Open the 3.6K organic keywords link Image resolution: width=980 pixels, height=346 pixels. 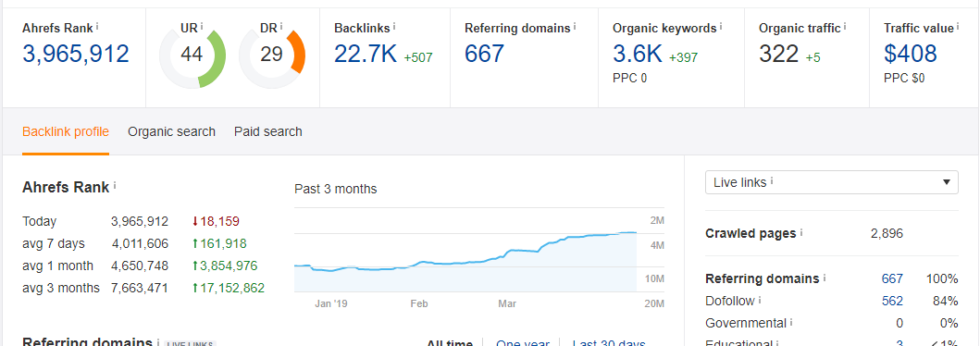pyautogui.click(x=638, y=55)
